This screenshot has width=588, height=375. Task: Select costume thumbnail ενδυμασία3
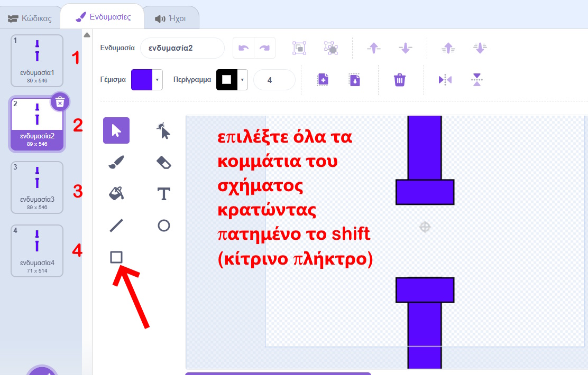[x=37, y=187]
